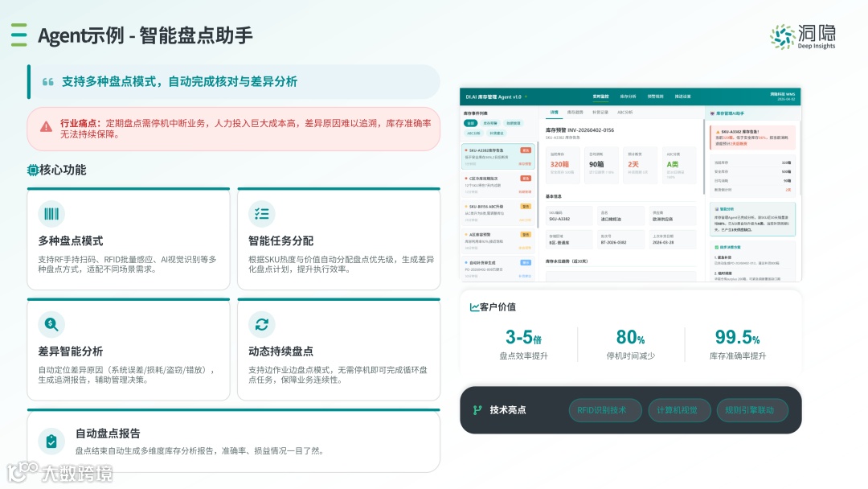This screenshot has width=868, height=489.
Task: Select the SKU-B0156 ABC升级 event row
Action: tap(497, 213)
